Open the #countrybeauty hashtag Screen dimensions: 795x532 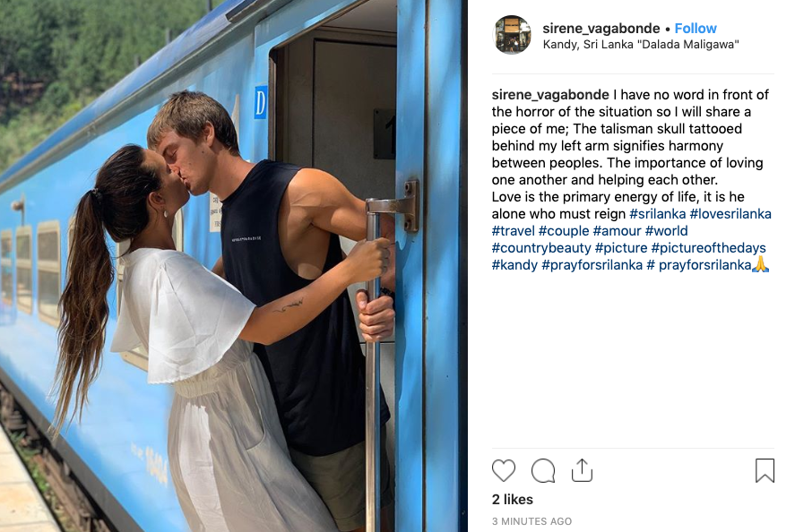541,248
